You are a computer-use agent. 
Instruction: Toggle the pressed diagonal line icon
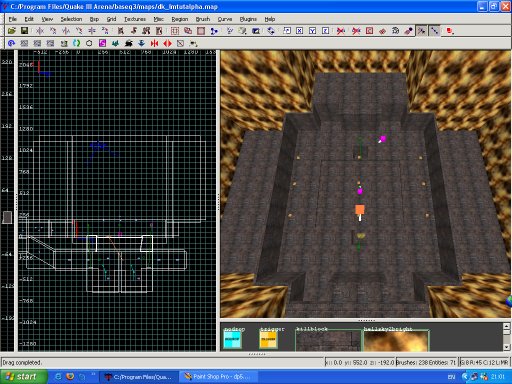click(435, 31)
